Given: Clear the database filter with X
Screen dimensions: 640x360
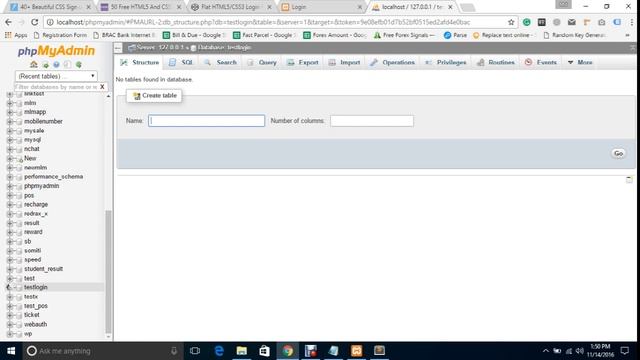Looking at the screenshot, I should (102, 87).
